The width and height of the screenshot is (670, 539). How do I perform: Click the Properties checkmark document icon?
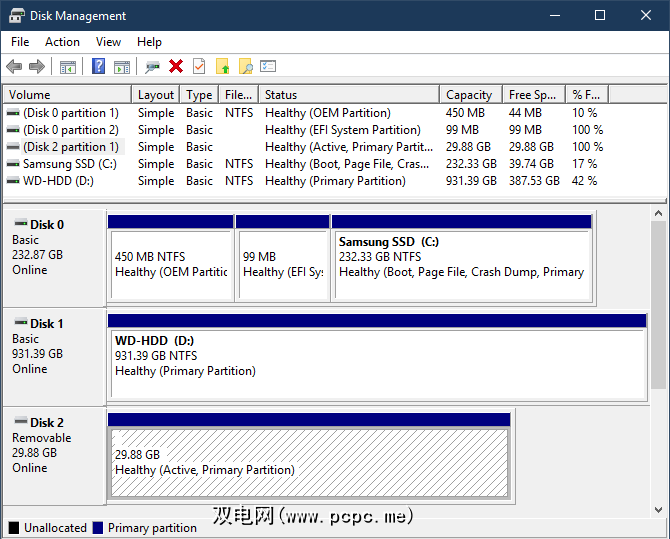199,67
